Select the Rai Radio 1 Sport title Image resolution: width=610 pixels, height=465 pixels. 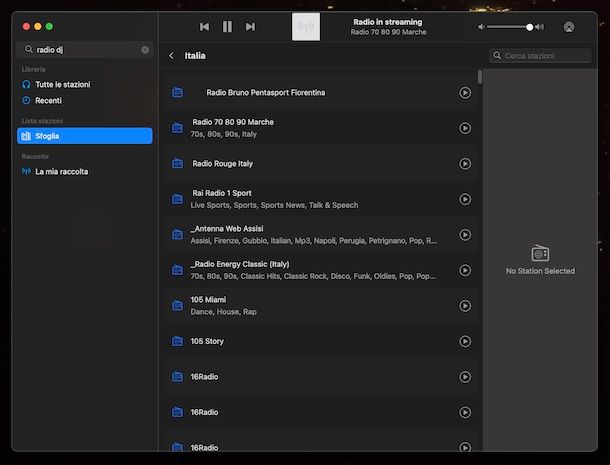[222, 193]
